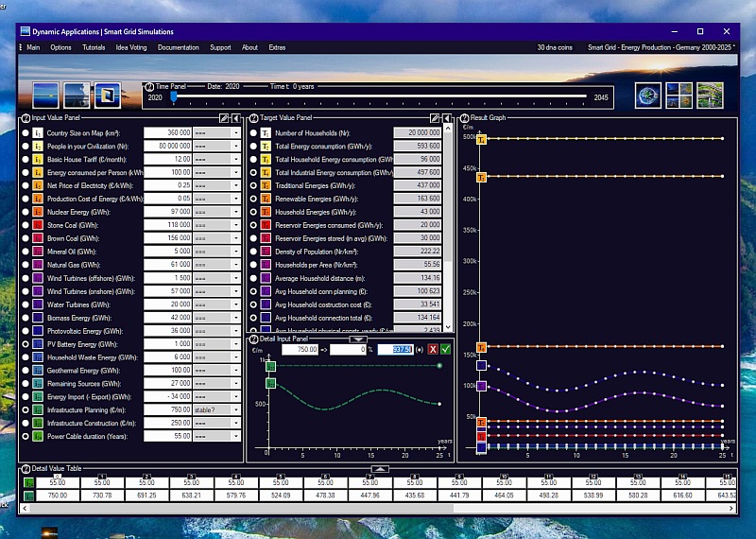Click the Geothermal Energy input icon

(38, 371)
